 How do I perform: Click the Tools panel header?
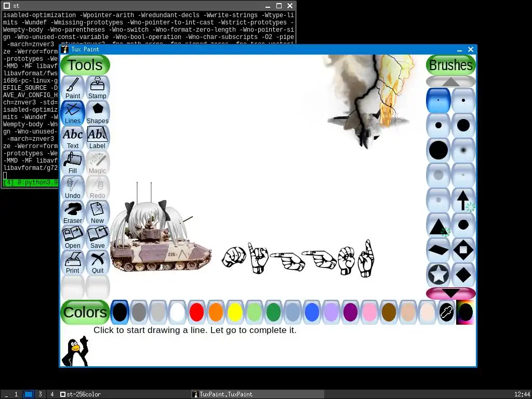click(x=85, y=65)
